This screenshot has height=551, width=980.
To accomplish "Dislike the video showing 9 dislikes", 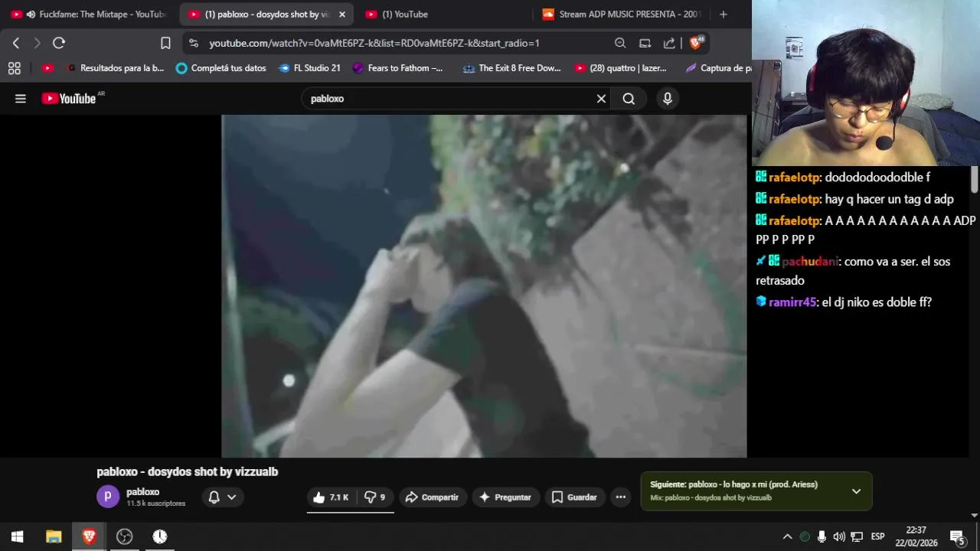I will 374,497.
